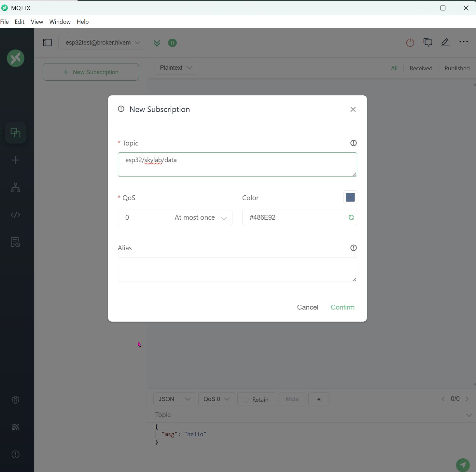Toggle the Retain option
Image resolution: width=476 pixels, height=472 pixels.
pos(257,399)
